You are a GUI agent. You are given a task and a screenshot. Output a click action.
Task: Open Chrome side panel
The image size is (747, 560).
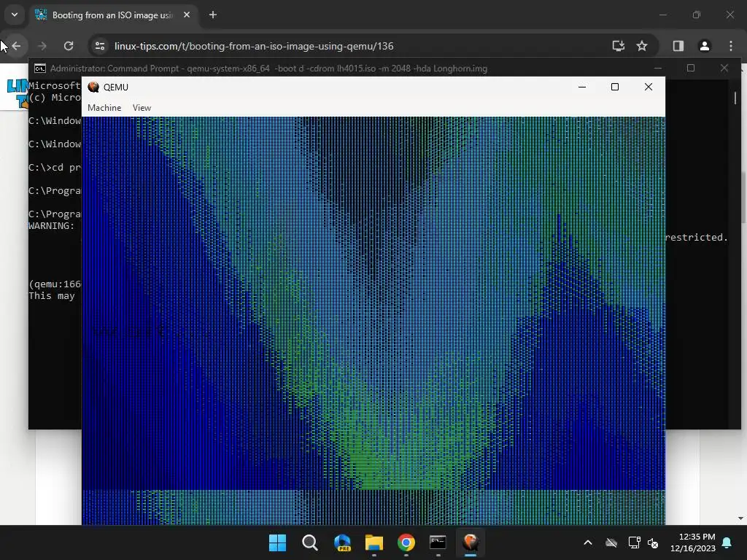coord(678,46)
